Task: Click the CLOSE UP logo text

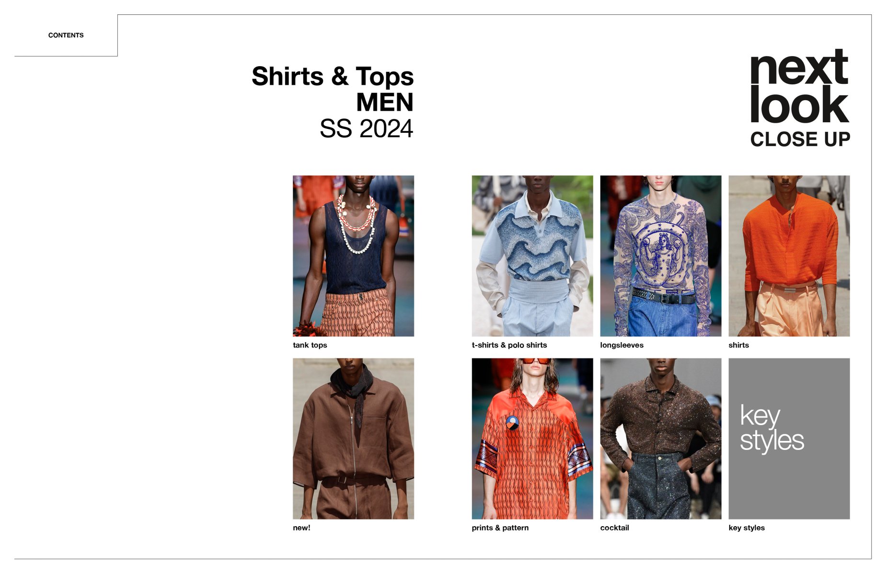Action: 800,139
